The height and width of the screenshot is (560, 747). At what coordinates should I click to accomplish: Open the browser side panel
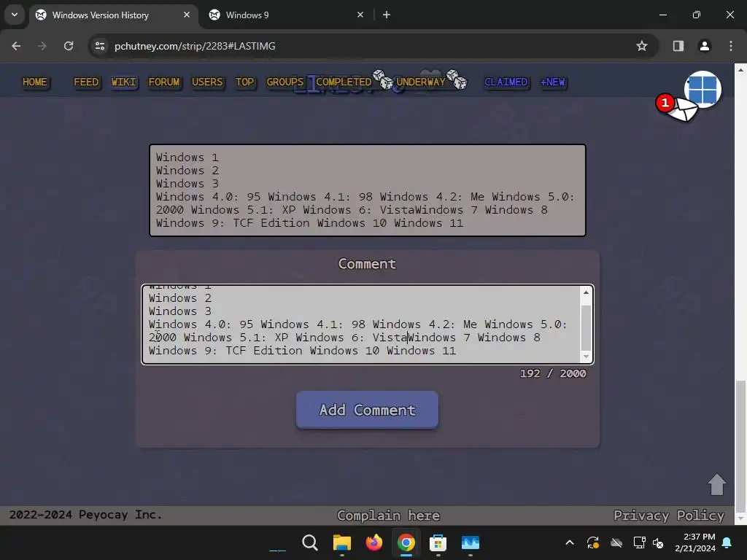(x=678, y=46)
